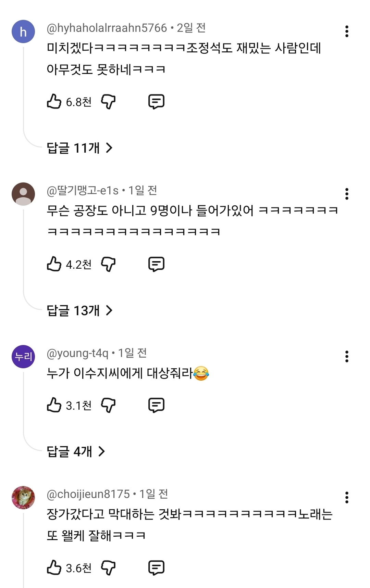Viewport: 370px width, 588px height.
Task: Expand the 답글 13개 replies
Action: 79,310
